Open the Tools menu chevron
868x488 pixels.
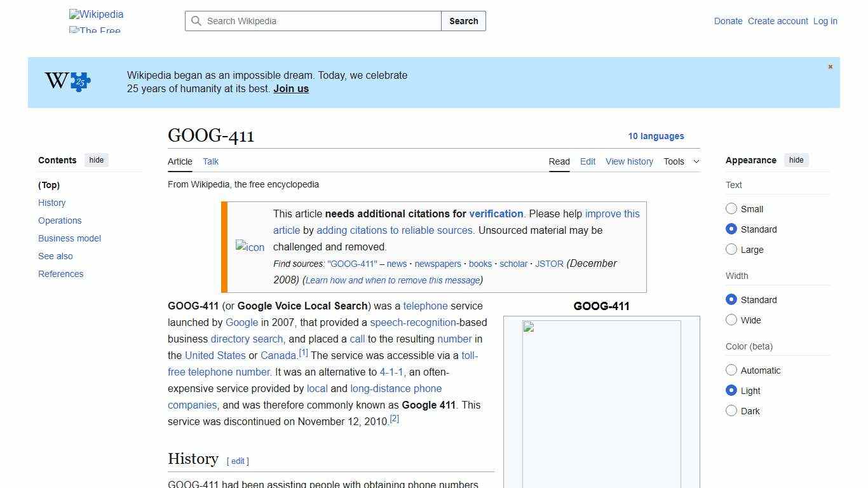click(x=696, y=161)
